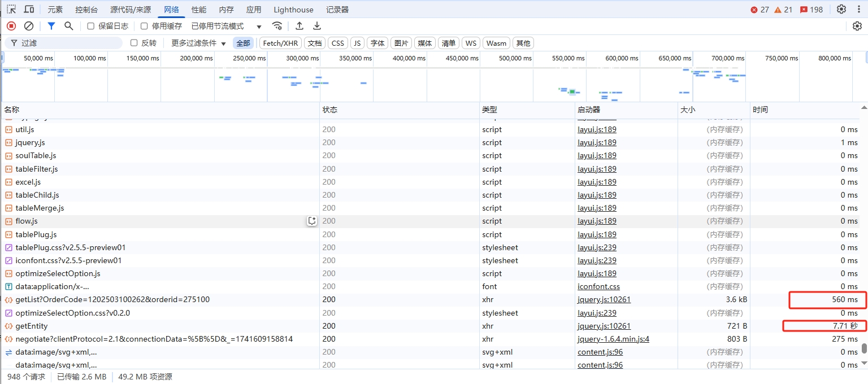Expand the 更多过滤条件 dropdown
This screenshot has height=384, width=868.
point(198,43)
